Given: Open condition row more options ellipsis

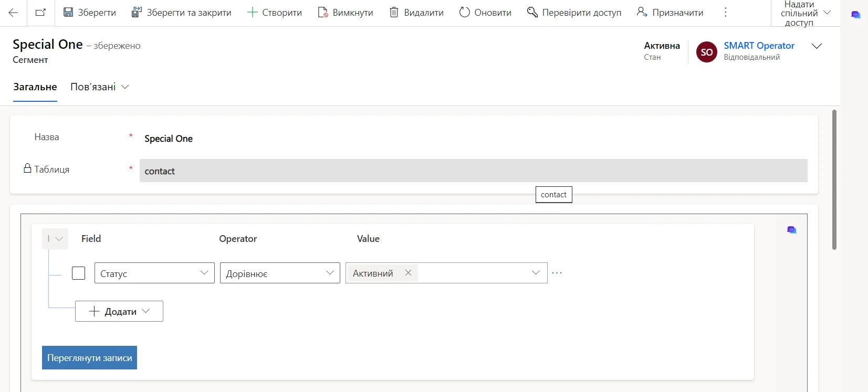Looking at the screenshot, I should (x=557, y=273).
